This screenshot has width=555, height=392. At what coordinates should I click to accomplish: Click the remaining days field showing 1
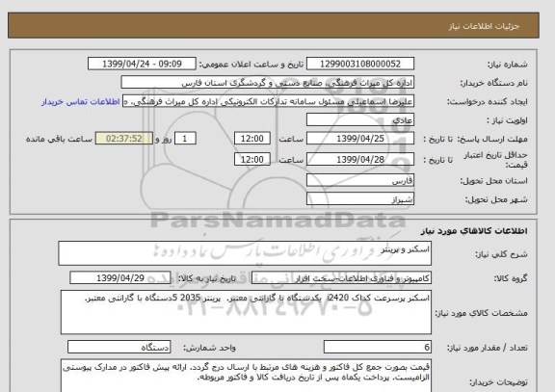click(185, 139)
